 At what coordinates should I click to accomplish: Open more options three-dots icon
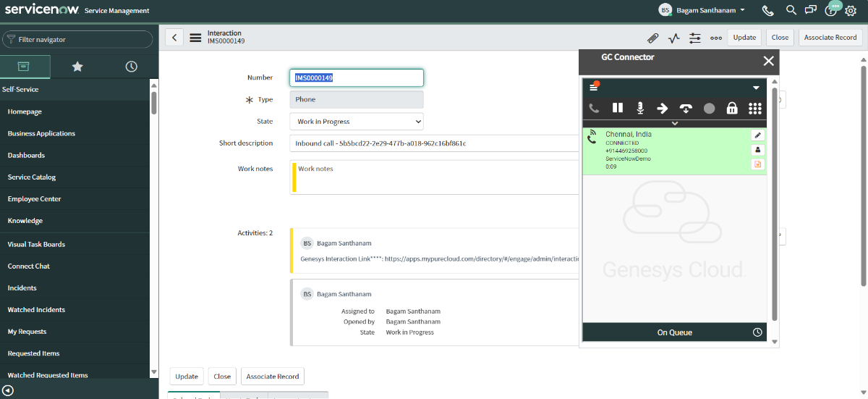click(x=716, y=38)
